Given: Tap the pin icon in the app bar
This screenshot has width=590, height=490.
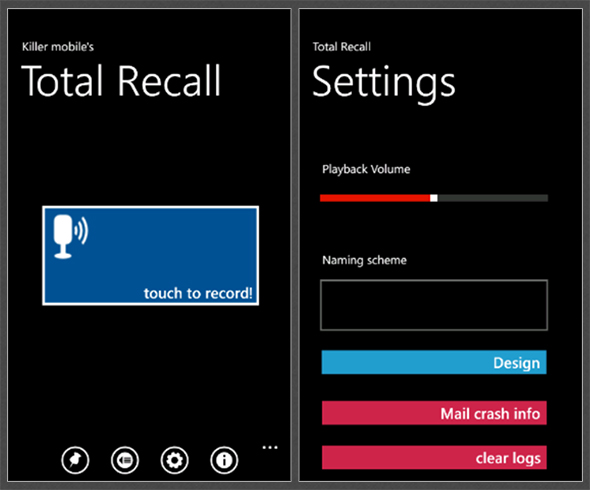Looking at the screenshot, I should 75,460.
